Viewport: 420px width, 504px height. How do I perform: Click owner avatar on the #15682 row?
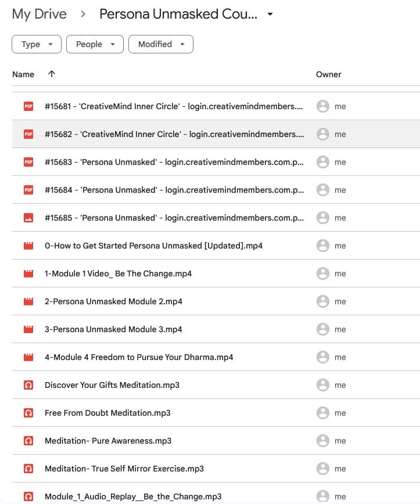click(322, 134)
